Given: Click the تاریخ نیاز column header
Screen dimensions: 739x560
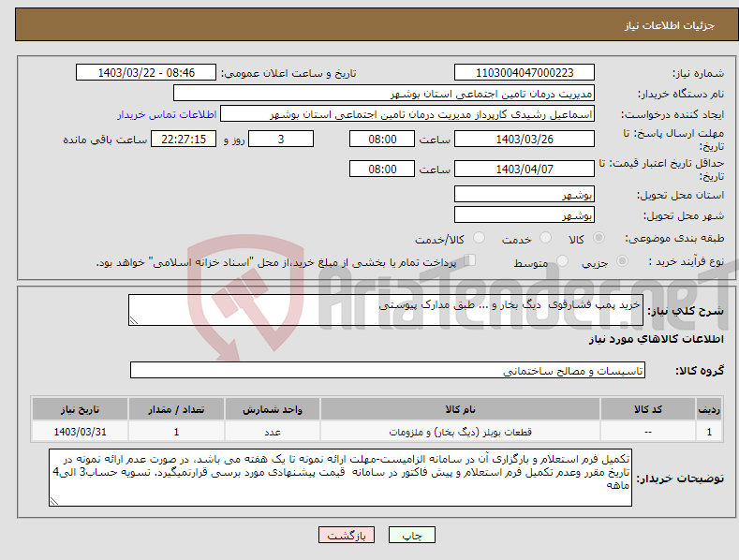Looking at the screenshot, I should pos(80,409).
